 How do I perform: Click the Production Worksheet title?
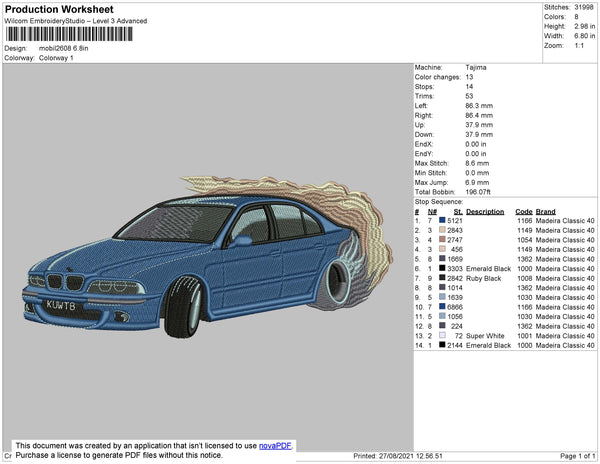(x=58, y=11)
